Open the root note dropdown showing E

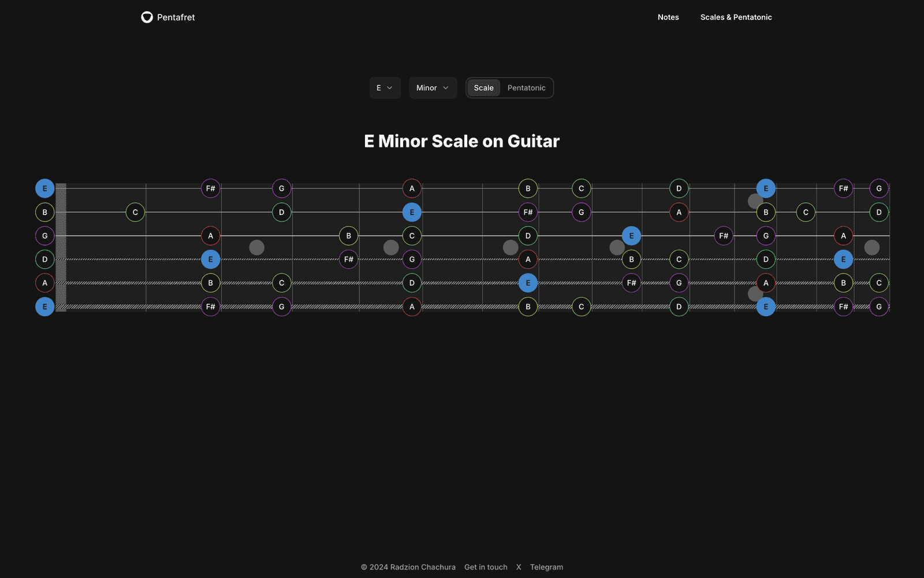tap(385, 87)
